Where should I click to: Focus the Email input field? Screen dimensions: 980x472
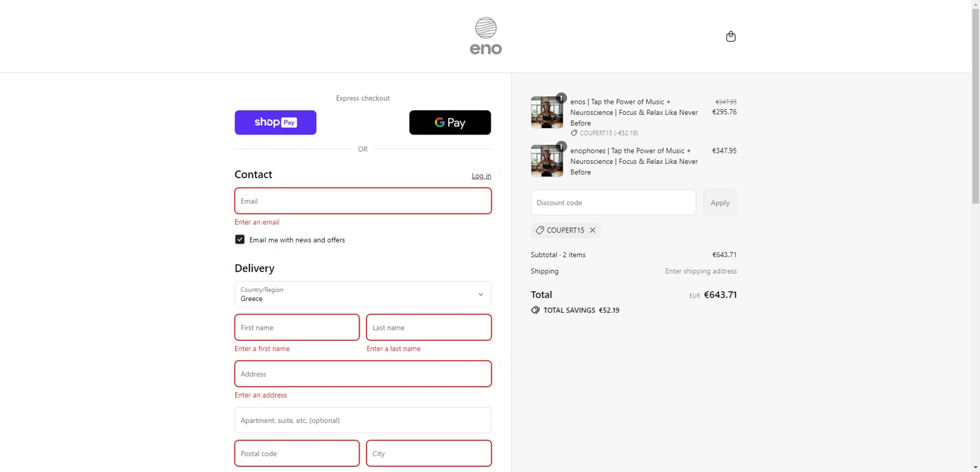(x=363, y=201)
